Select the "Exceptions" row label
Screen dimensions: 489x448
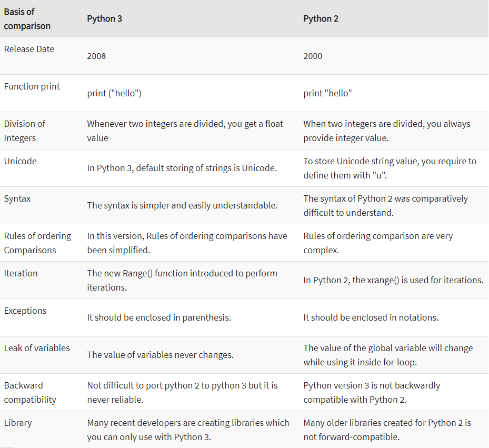(25, 311)
